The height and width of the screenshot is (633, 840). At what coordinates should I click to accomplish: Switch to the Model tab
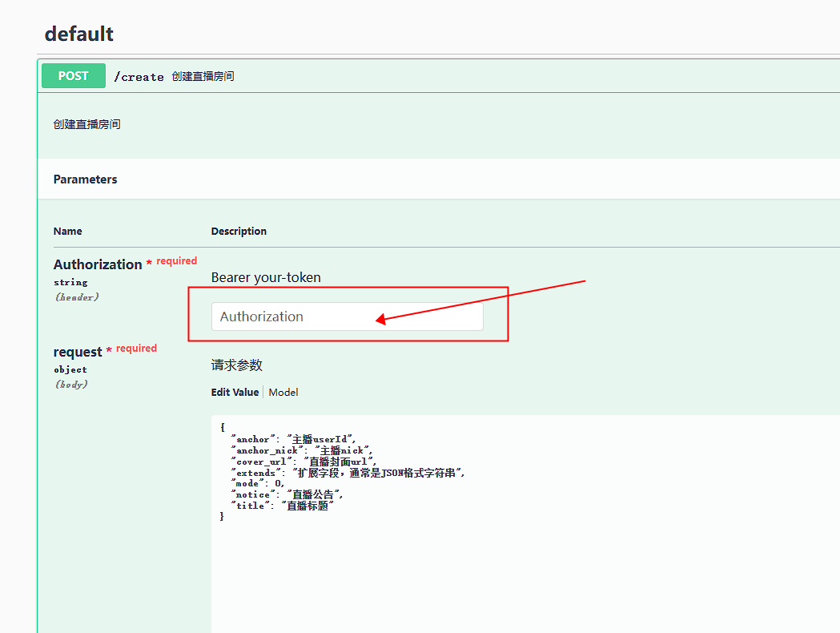click(x=283, y=393)
